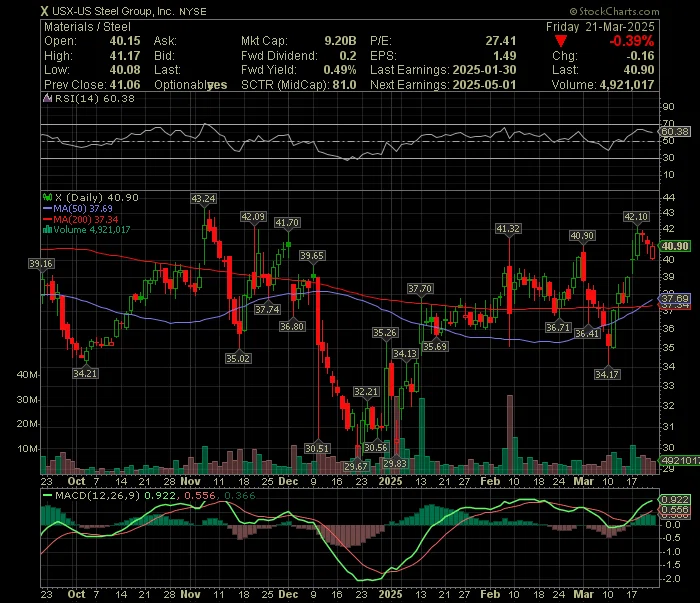
Task: Click the 36.41 price label
Action: click(x=587, y=333)
